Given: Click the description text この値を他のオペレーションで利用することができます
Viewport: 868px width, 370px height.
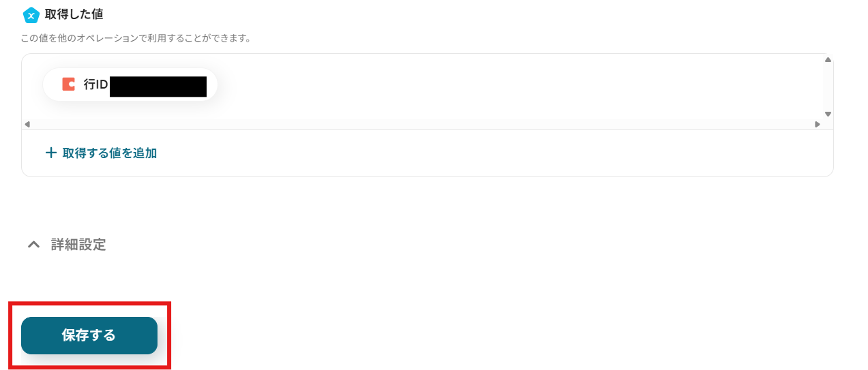Looking at the screenshot, I should [x=136, y=38].
